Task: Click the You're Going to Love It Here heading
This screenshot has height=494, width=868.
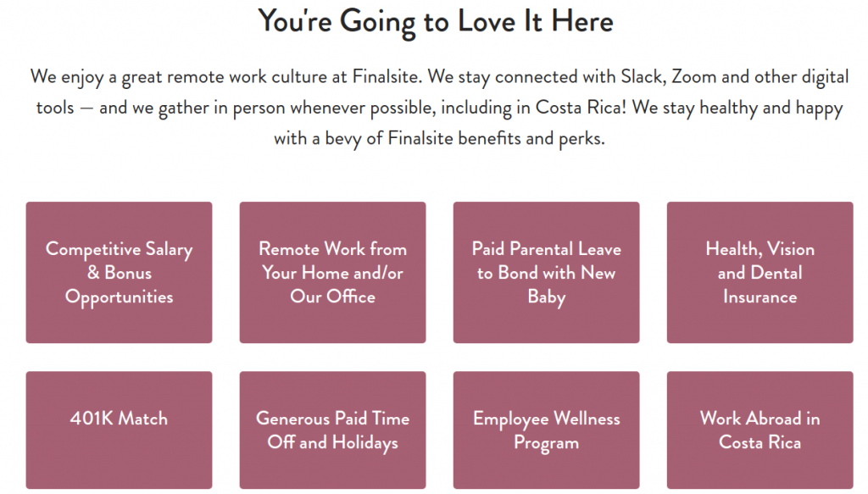Action: (436, 22)
